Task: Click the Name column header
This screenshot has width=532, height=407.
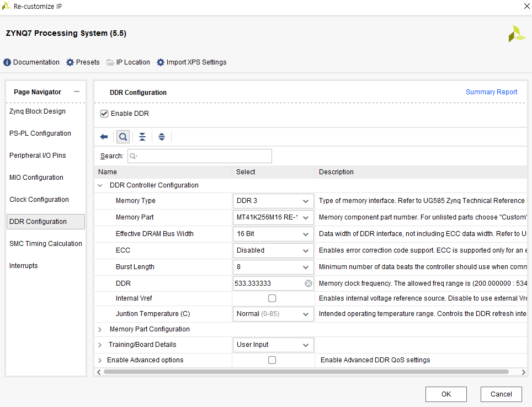Action: (163, 172)
